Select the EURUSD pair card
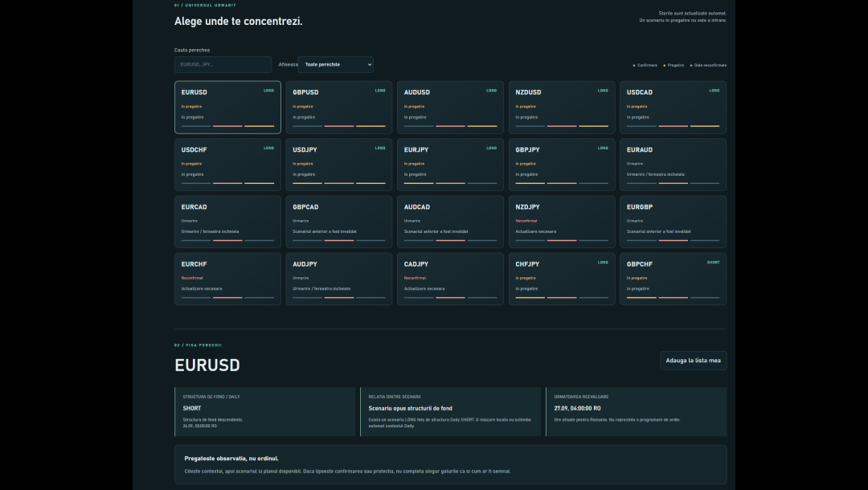The image size is (868, 490). click(227, 108)
